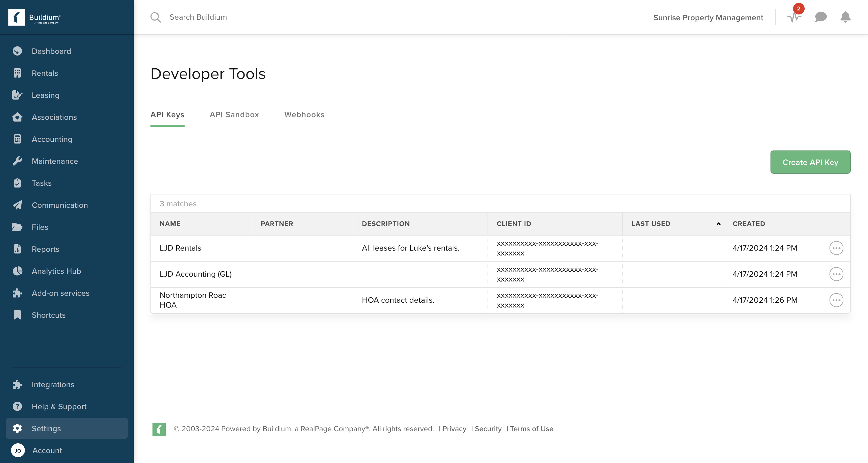Click the JO account avatar
This screenshot has height=463, width=868.
(x=18, y=450)
